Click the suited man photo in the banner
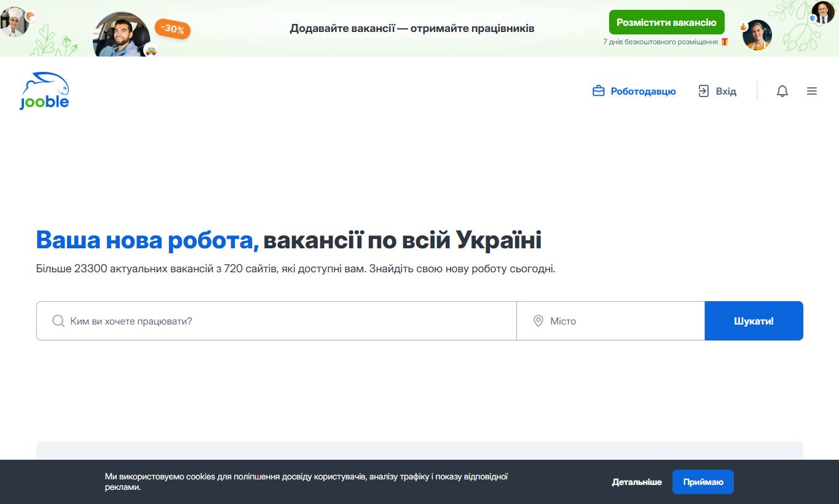Viewport: 839px width, 504px height. click(x=822, y=12)
